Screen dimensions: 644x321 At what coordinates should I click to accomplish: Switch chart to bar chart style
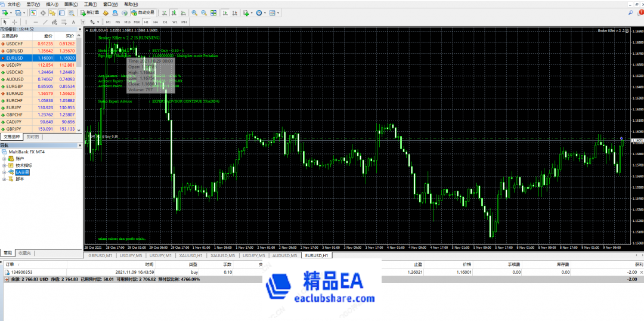coord(165,13)
